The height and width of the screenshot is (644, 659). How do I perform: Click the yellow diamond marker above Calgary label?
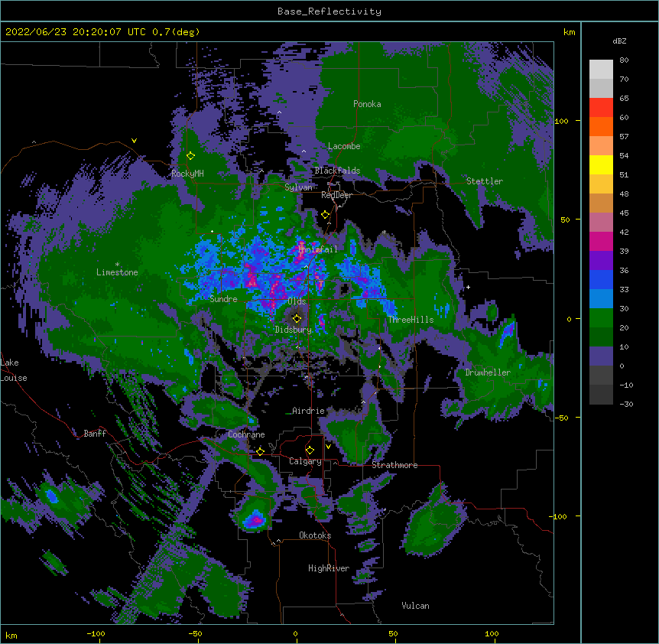tap(310, 450)
